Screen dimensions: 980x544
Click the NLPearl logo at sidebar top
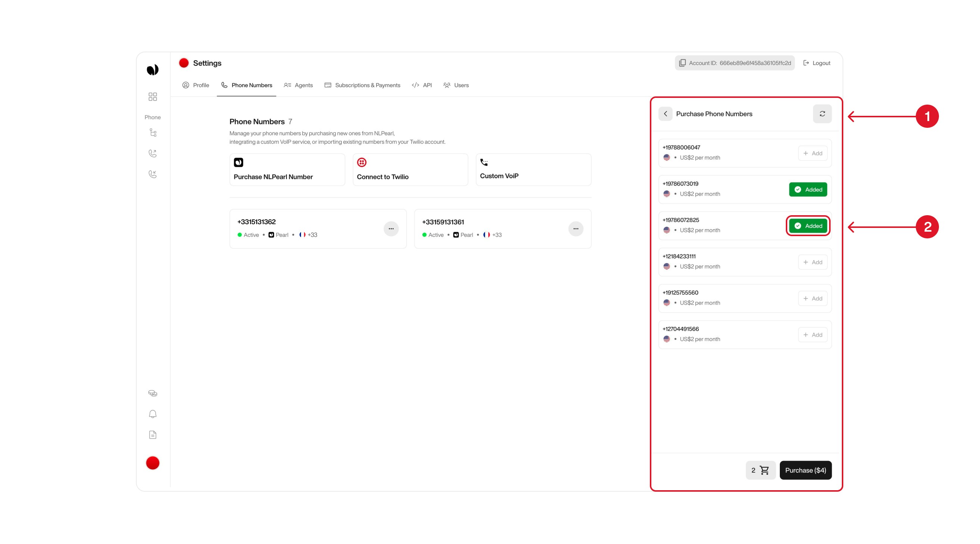point(152,69)
